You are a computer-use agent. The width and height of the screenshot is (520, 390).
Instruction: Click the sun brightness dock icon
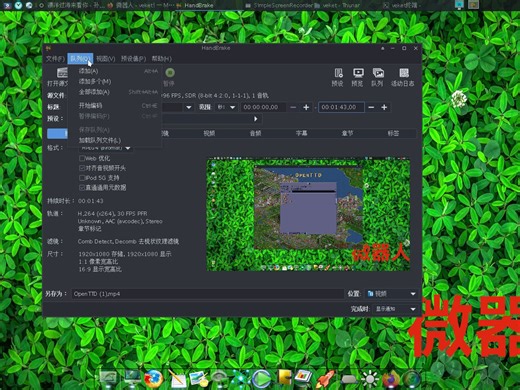coord(370,379)
